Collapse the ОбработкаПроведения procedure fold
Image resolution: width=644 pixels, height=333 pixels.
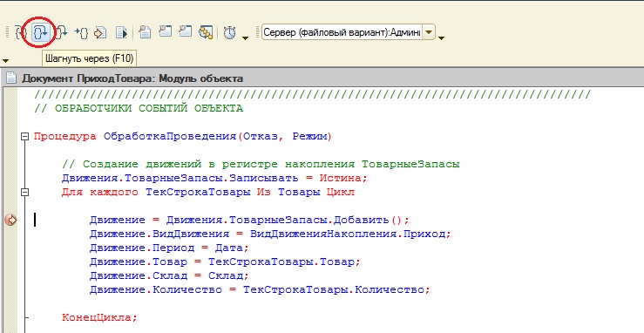pos(25,136)
